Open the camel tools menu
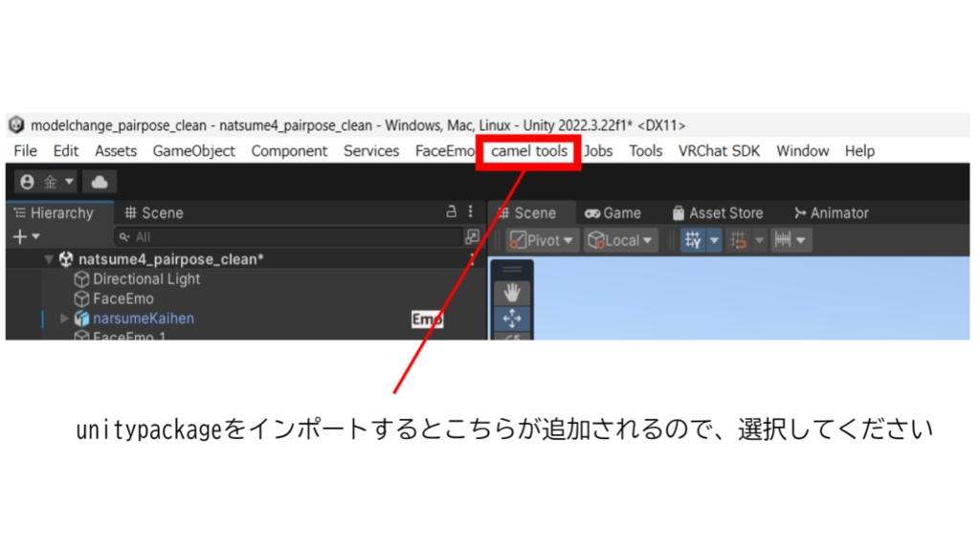980x551 pixels. coord(528,151)
